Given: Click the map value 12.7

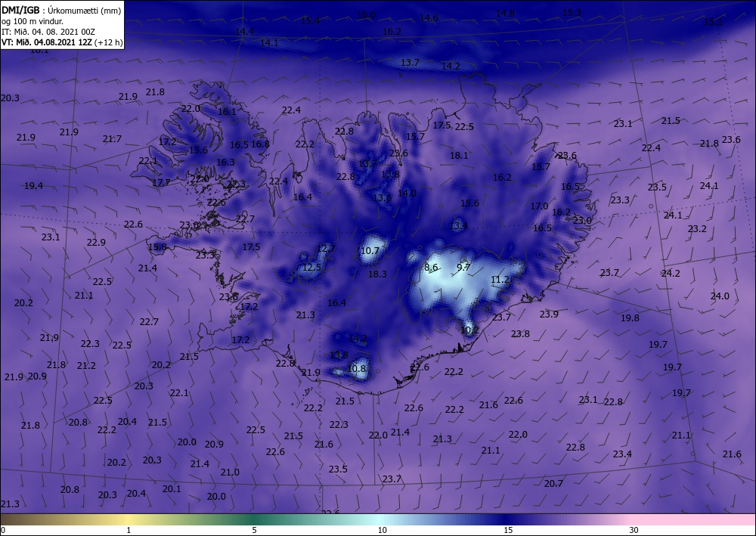Looking at the screenshot, I should [326, 249].
